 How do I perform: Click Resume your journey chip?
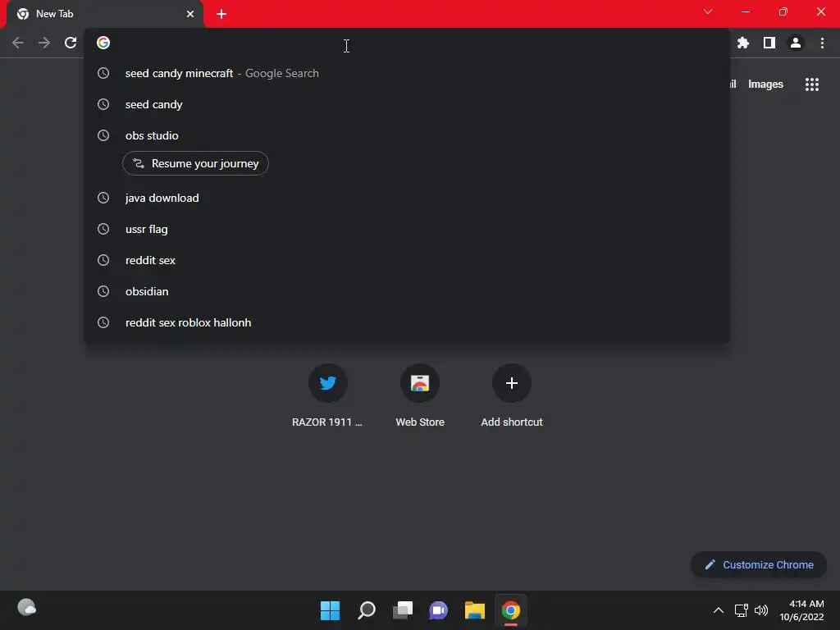[195, 163]
